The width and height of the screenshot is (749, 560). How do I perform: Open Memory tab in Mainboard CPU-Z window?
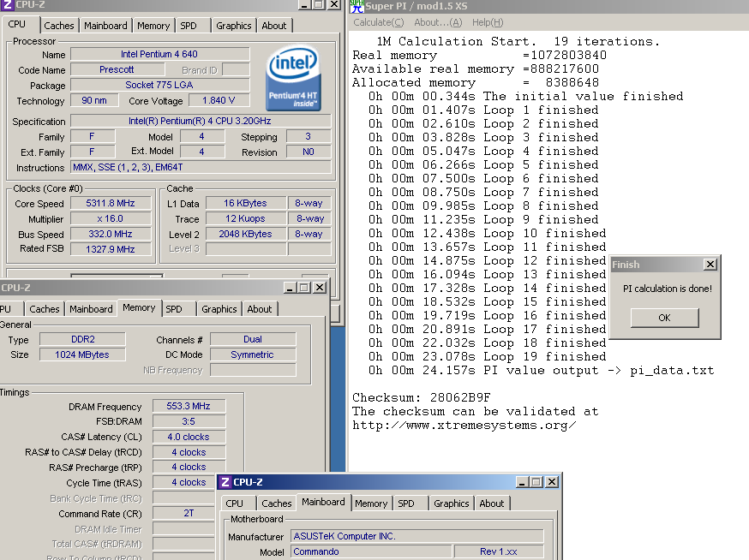tap(371, 503)
